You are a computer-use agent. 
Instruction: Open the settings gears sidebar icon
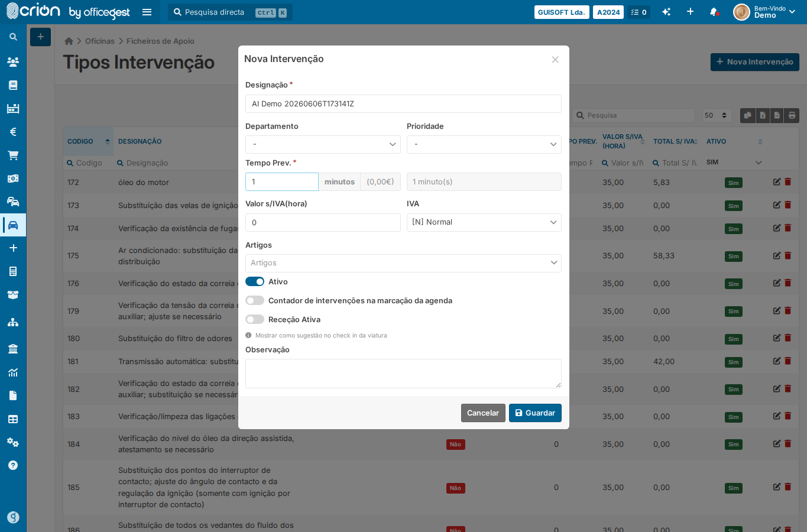(13, 442)
